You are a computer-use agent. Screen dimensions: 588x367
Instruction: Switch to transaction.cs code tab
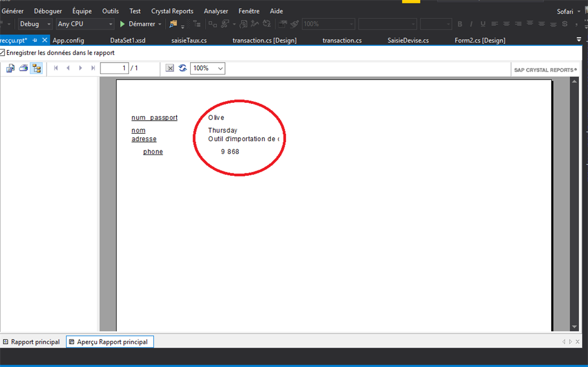pos(342,40)
